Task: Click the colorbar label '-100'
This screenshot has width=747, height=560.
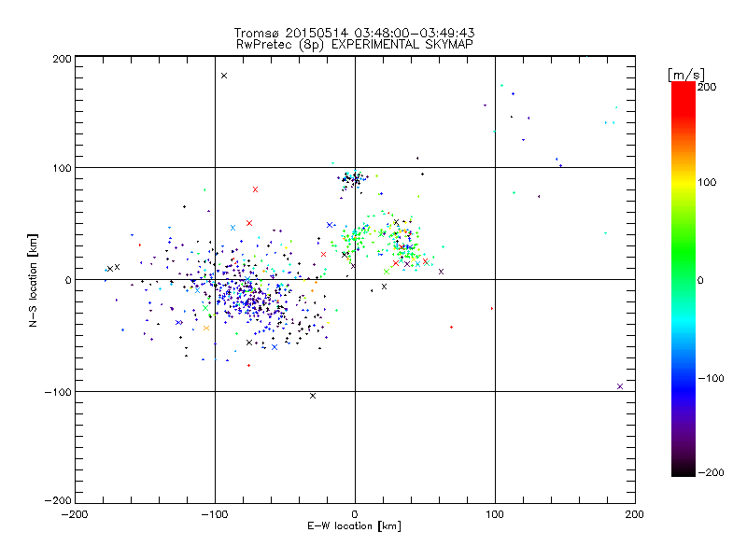Action: tap(712, 378)
